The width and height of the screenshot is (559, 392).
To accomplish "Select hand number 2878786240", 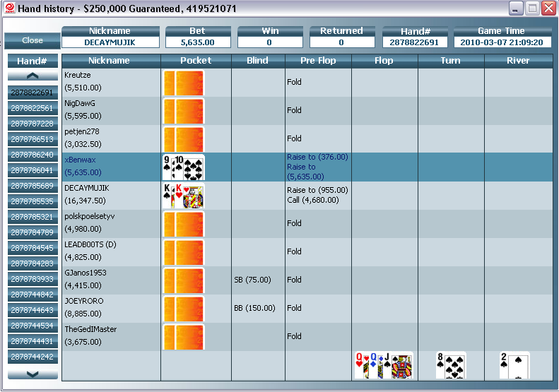I will coord(33,155).
